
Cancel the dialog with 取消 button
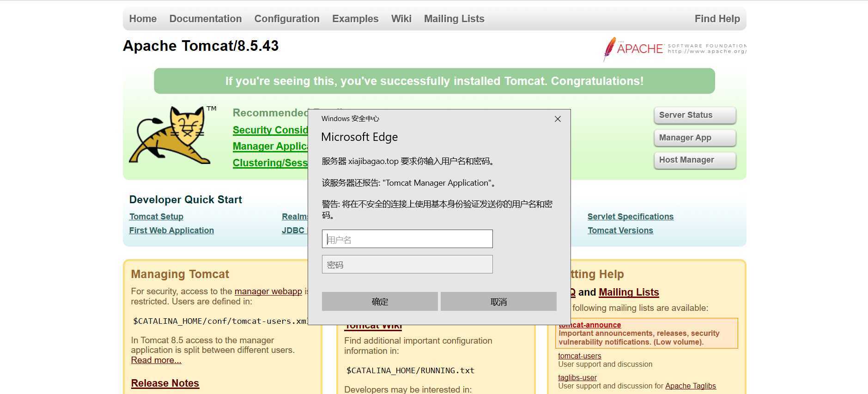[498, 302]
